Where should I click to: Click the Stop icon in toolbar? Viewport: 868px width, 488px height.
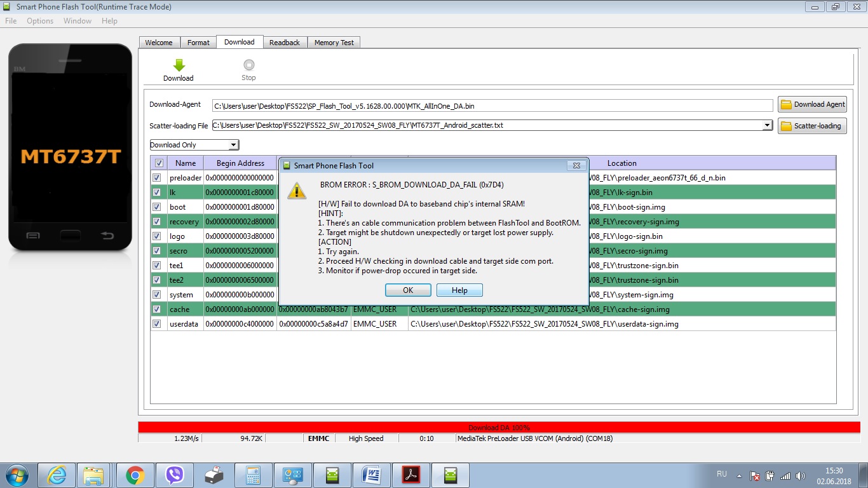(x=248, y=65)
